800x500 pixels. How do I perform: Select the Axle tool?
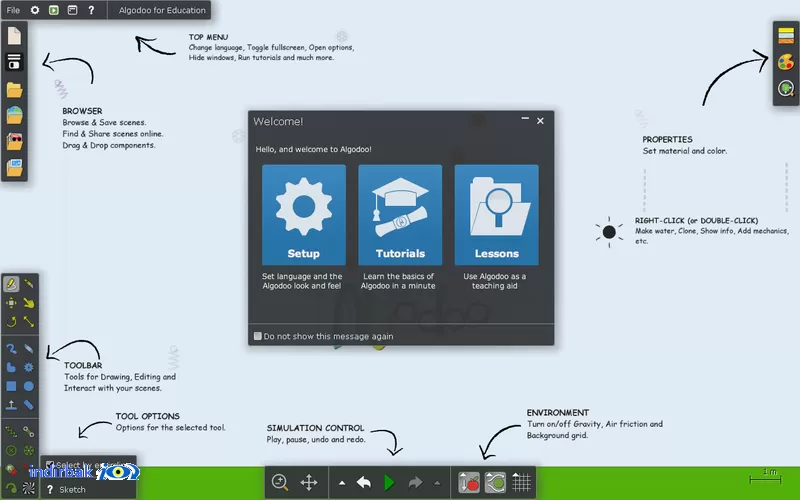coord(29,451)
